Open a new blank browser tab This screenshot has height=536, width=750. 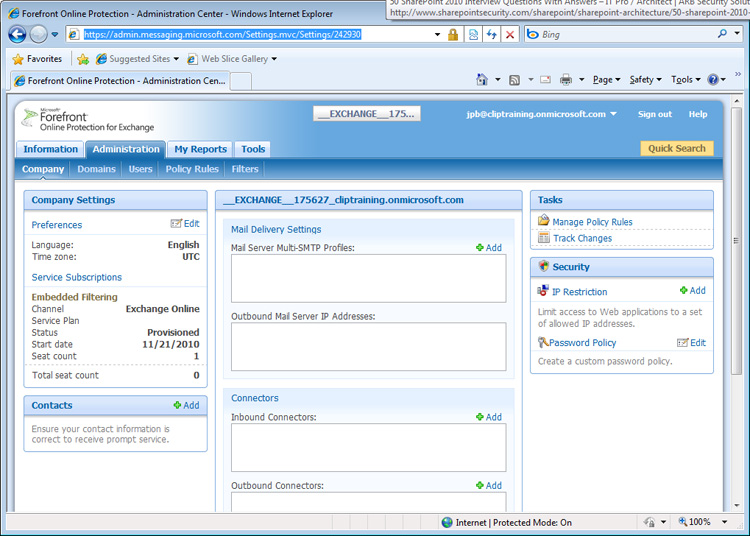coord(241,81)
